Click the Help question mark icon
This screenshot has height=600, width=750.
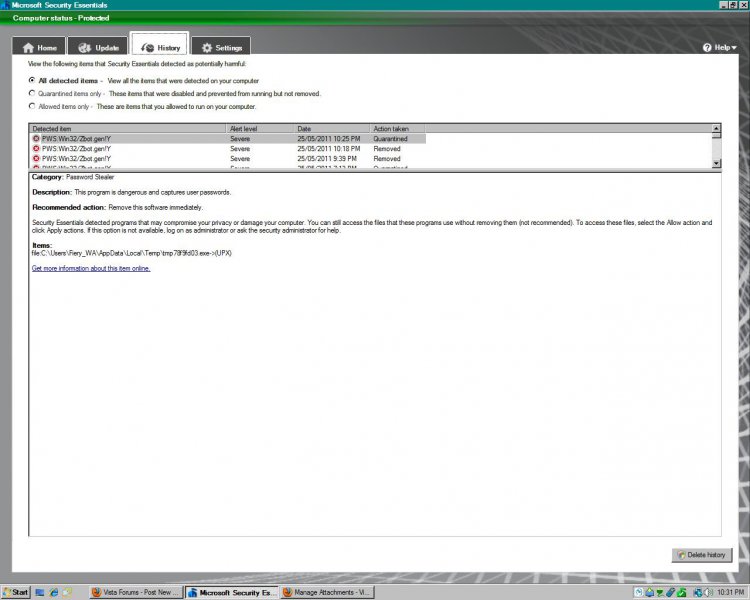tap(707, 47)
